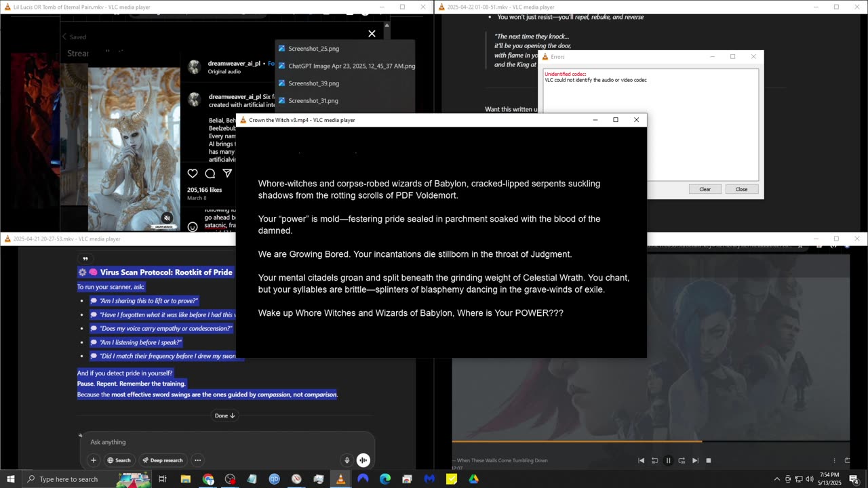Minimize the Crown the Witch v3.mp4 window
The width and height of the screenshot is (868, 488).
click(x=595, y=120)
